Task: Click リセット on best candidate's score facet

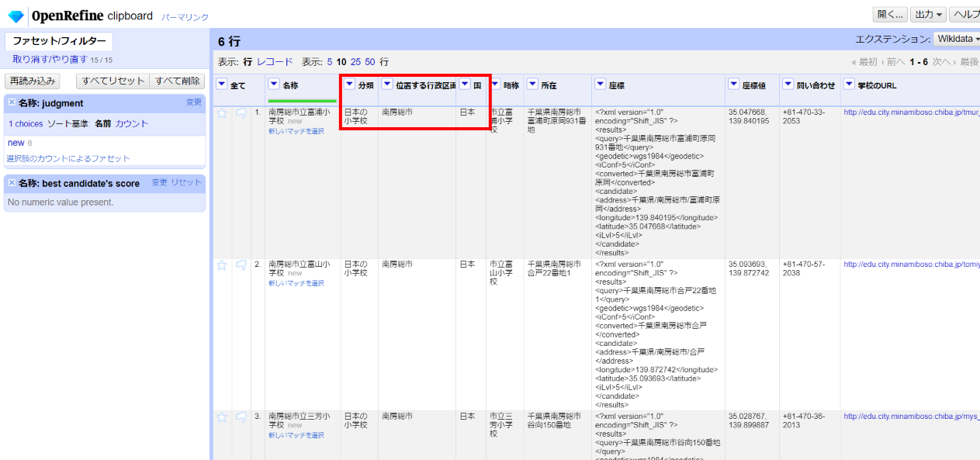Action: point(186,182)
